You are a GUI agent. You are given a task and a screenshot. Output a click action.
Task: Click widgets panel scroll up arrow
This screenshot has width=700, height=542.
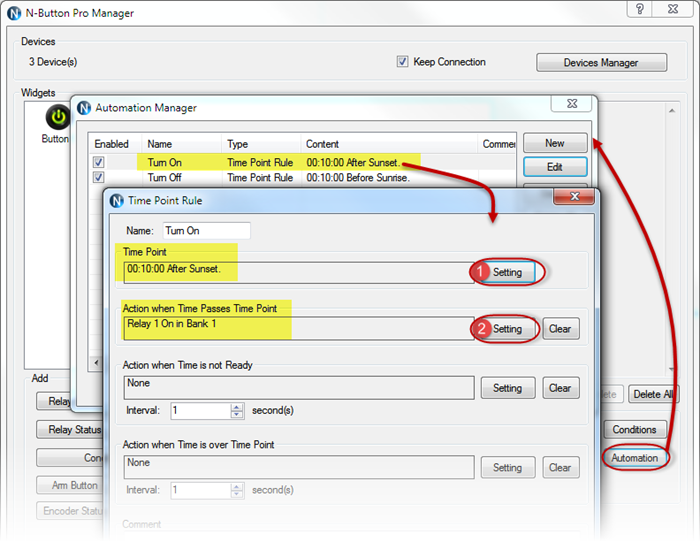[x=672, y=110]
